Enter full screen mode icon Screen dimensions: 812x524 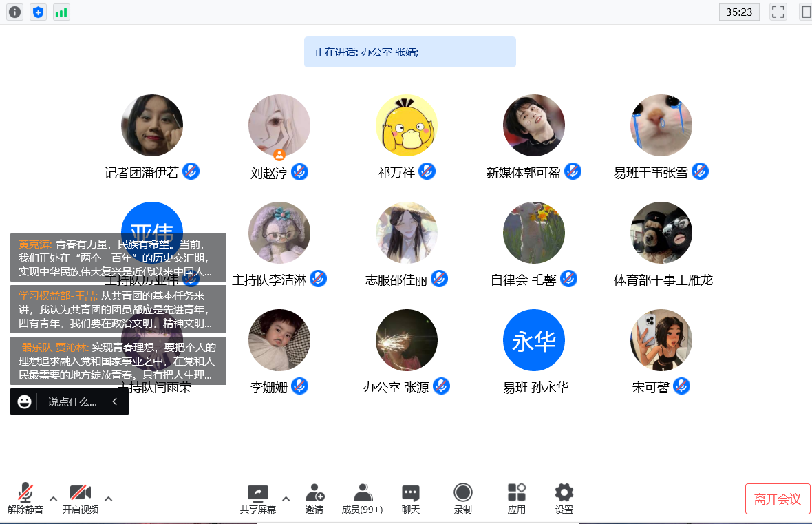778,12
